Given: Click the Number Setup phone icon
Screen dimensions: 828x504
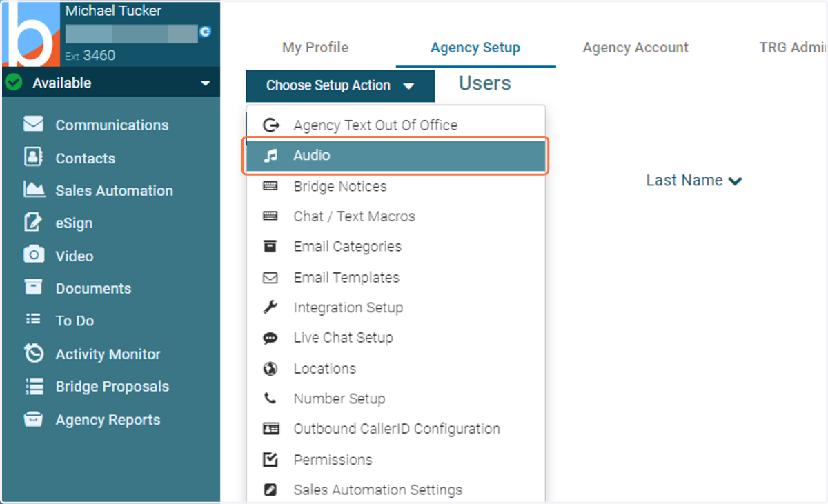Looking at the screenshot, I should coord(270,399).
